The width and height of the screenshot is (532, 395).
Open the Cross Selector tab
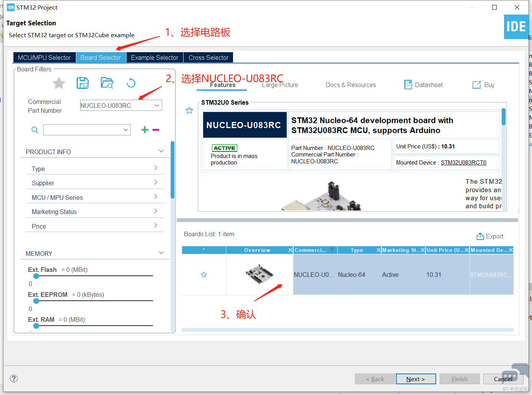click(209, 58)
